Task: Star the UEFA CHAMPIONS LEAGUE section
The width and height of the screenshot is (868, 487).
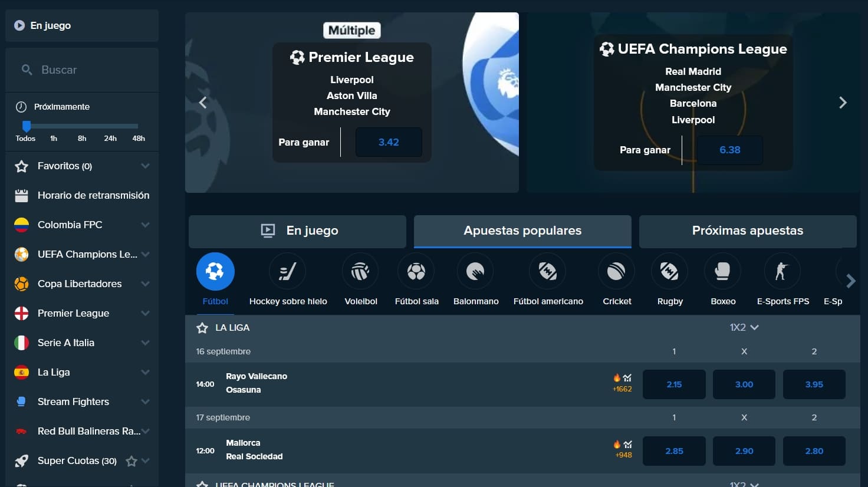Action: [203, 483]
